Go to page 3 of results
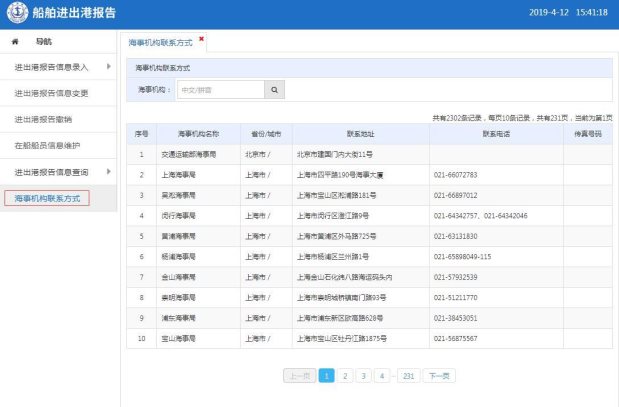This screenshot has height=407, width=619. point(363,376)
